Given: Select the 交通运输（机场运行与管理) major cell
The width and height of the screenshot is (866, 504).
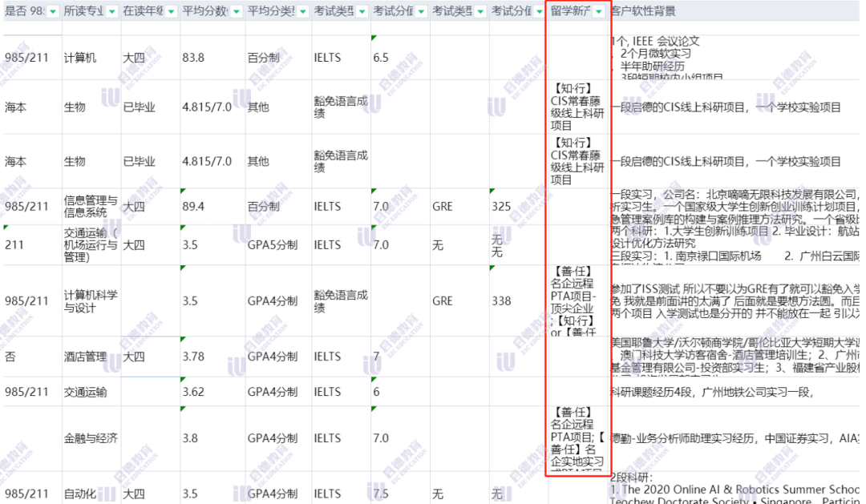Looking at the screenshot, I should (x=91, y=245).
